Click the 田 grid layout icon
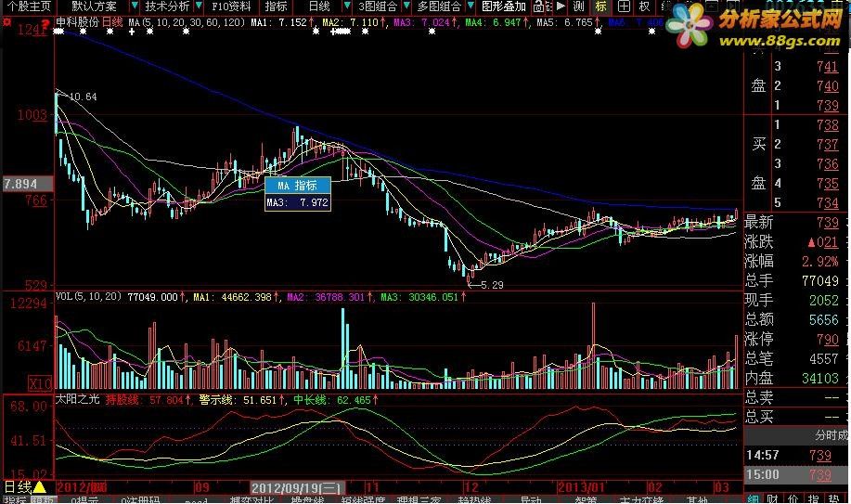The width and height of the screenshot is (851, 504). 624,6
